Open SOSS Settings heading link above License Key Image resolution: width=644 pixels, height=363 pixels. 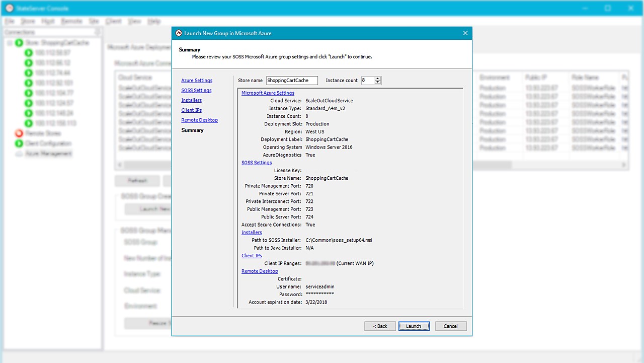pyautogui.click(x=257, y=163)
